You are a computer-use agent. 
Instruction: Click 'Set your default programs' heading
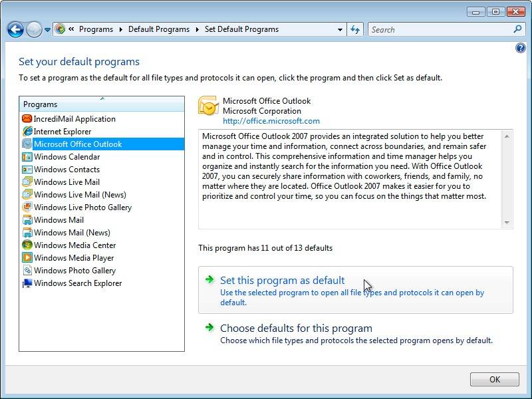79,62
